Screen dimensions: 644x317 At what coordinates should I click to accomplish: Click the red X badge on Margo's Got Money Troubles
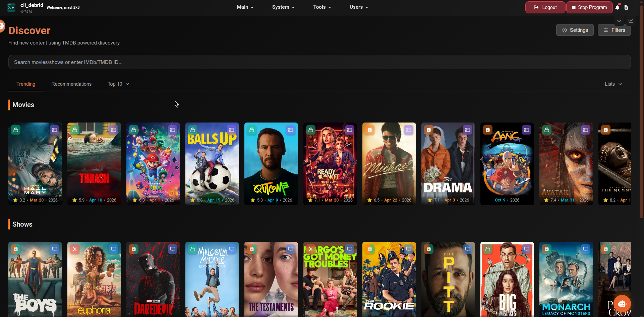311,249
